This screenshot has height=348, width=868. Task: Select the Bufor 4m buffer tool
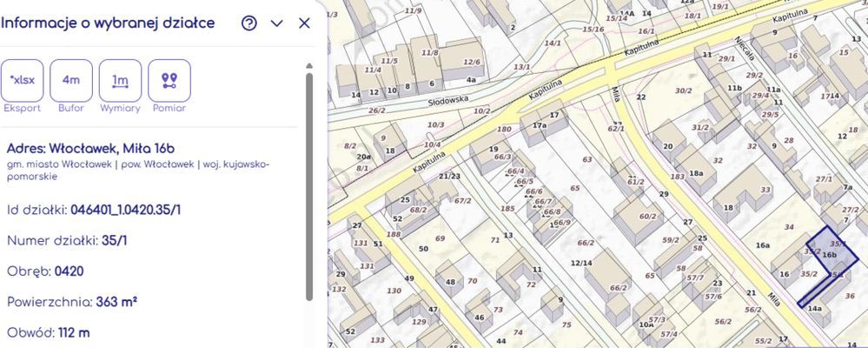point(71,81)
